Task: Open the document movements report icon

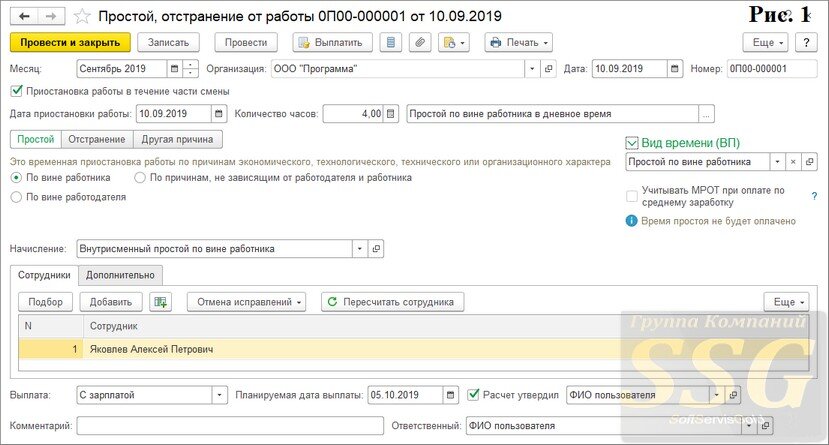Action: (x=391, y=42)
